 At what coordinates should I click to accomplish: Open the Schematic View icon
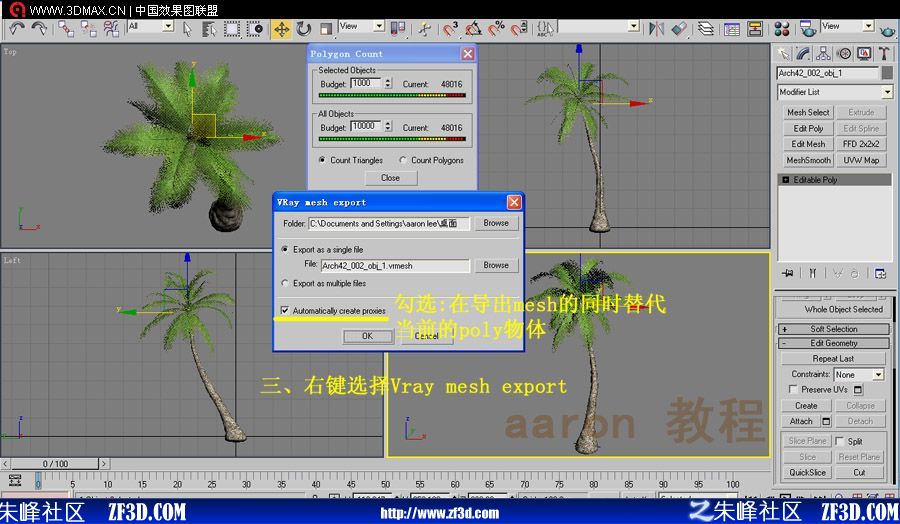(755, 29)
